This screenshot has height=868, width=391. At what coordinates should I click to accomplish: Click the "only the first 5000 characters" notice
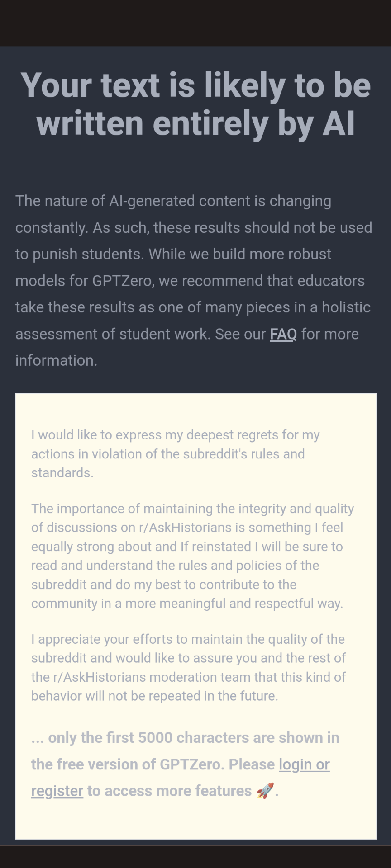(185, 764)
